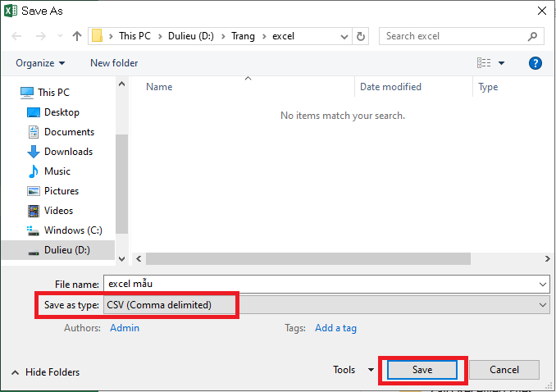Screen dimensions: 556x392
Task: Click the Windows (C:) drive icon
Action: point(33,230)
